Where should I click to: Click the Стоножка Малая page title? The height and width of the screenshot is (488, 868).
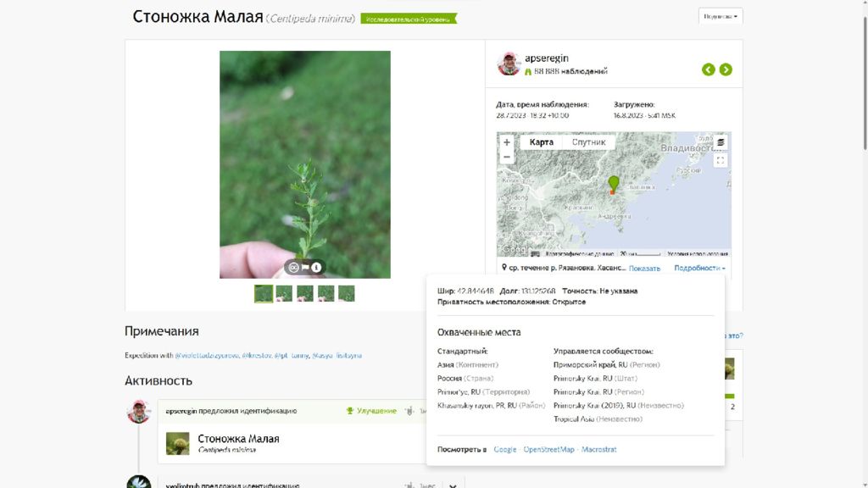pos(198,17)
